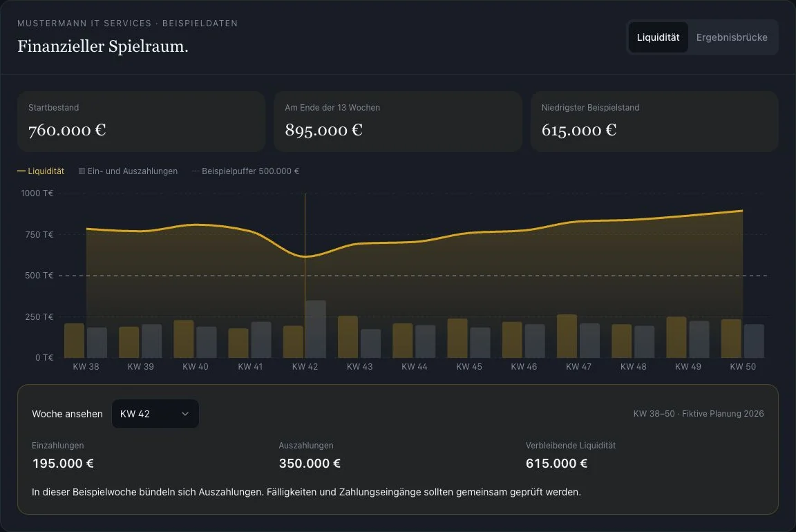Click the yellow Einzahlungen bar for KW 43
This screenshot has width=796, height=532.
[348, 337]
